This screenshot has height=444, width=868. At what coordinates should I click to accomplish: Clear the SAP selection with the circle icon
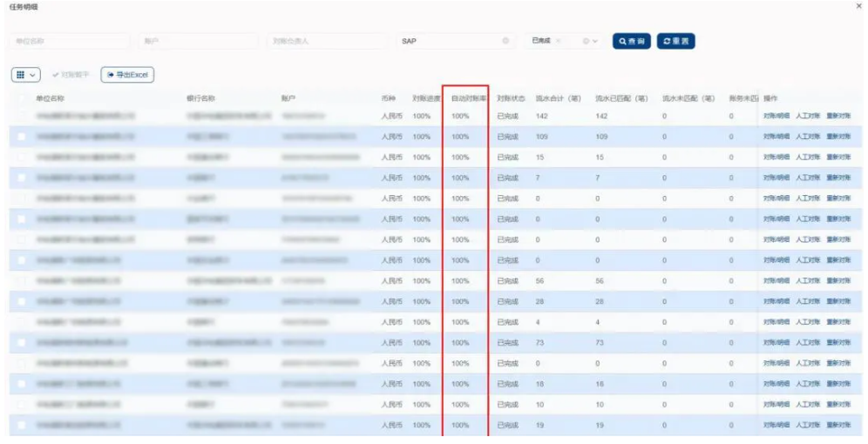pyautogui.click(x=505, y=41)
